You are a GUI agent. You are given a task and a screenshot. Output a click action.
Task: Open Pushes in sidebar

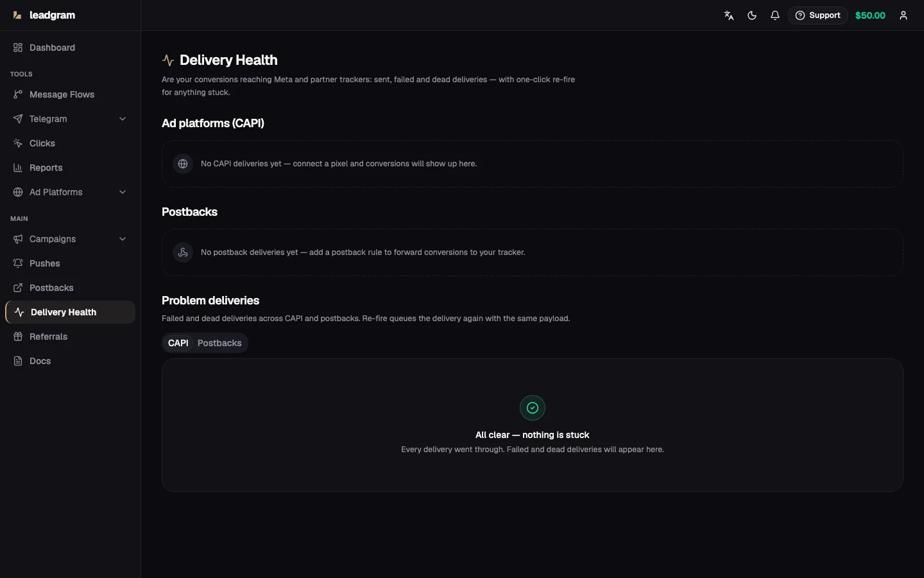tap(70, 263)
